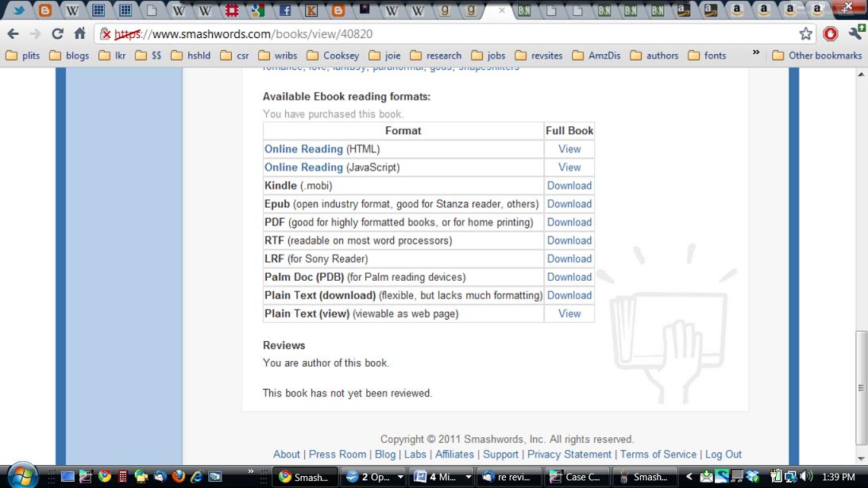Click the page's vertical scrollbar thumb
The height and width of the screenshot is (488, 868).
[x=862, y=388]
